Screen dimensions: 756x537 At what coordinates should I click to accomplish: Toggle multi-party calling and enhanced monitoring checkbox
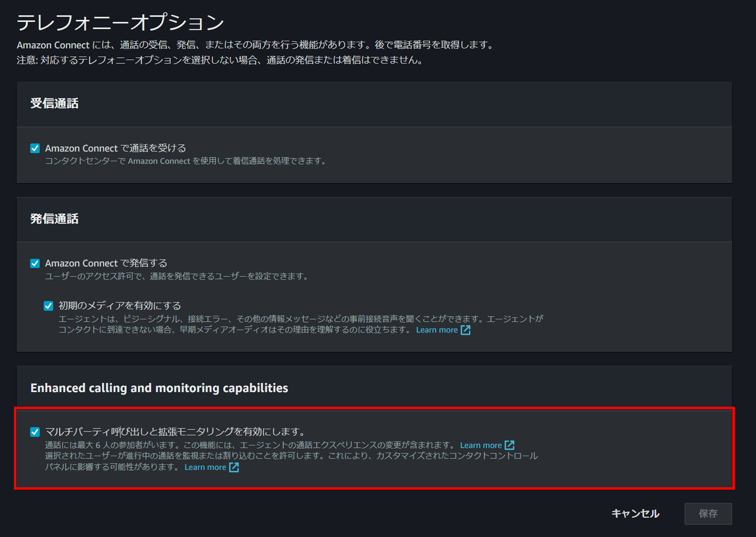point(35,432)
